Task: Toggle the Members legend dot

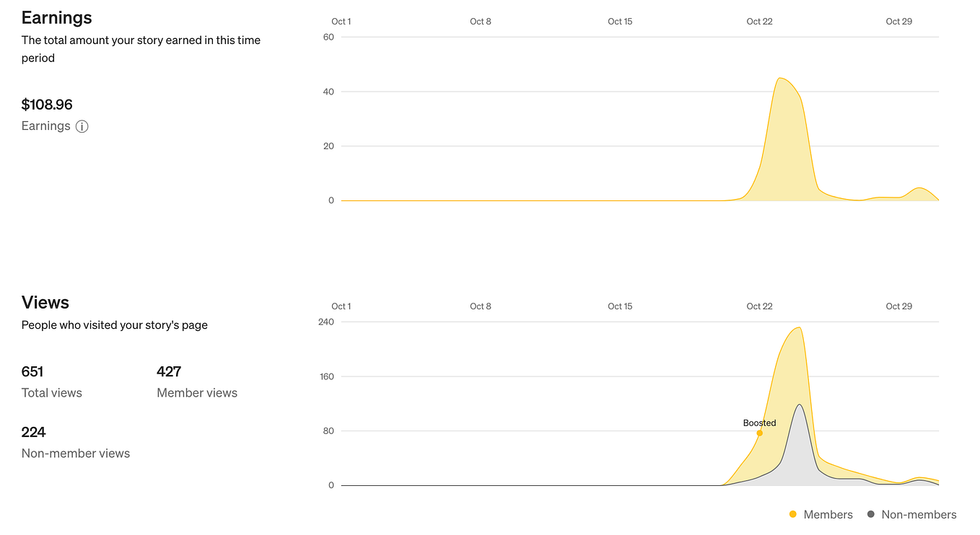Action: [x=793, y=515]
